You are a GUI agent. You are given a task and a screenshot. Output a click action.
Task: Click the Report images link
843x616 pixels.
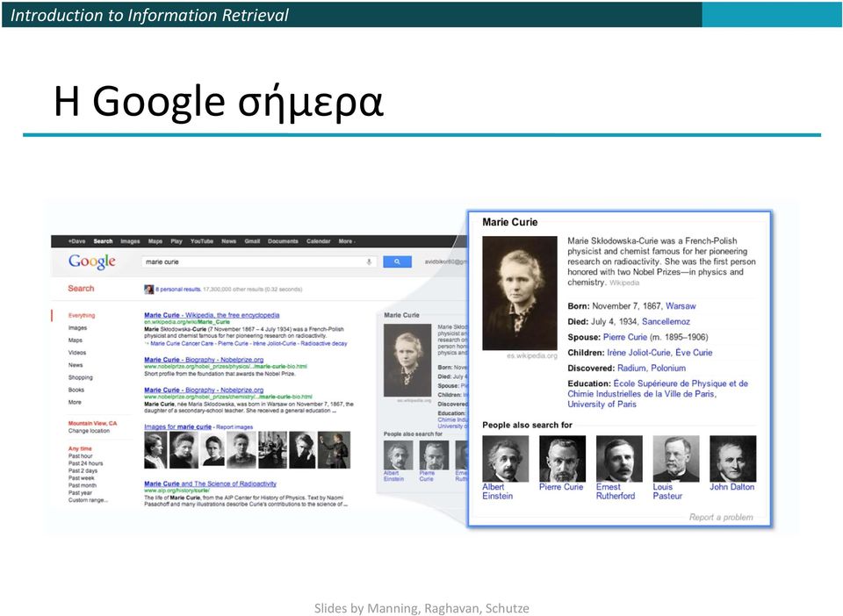234,427
